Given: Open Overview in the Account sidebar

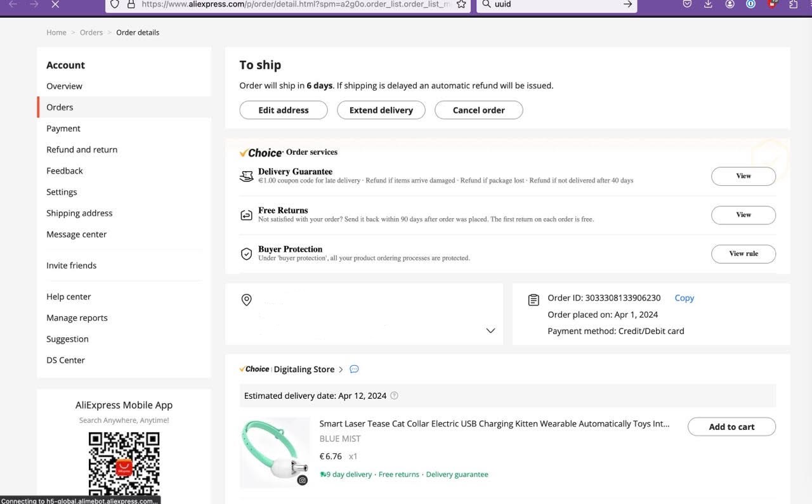Looking at the screenshot, I should click(x=64, y=86).
